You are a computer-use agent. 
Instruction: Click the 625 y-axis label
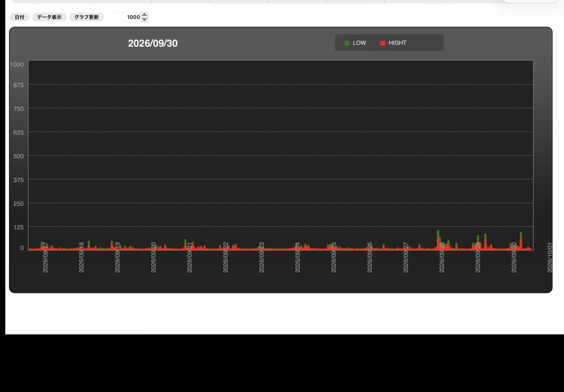18,132
